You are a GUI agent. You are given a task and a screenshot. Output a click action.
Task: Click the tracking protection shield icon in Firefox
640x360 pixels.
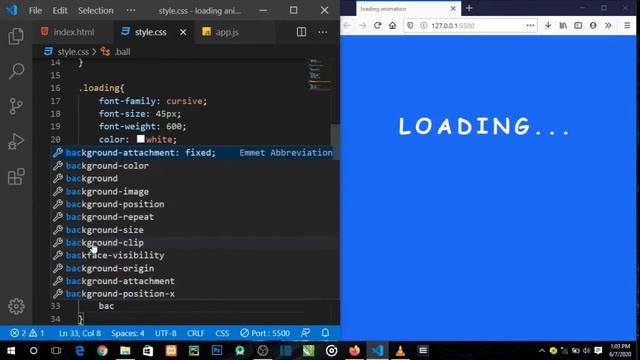[x=410, y=25]
